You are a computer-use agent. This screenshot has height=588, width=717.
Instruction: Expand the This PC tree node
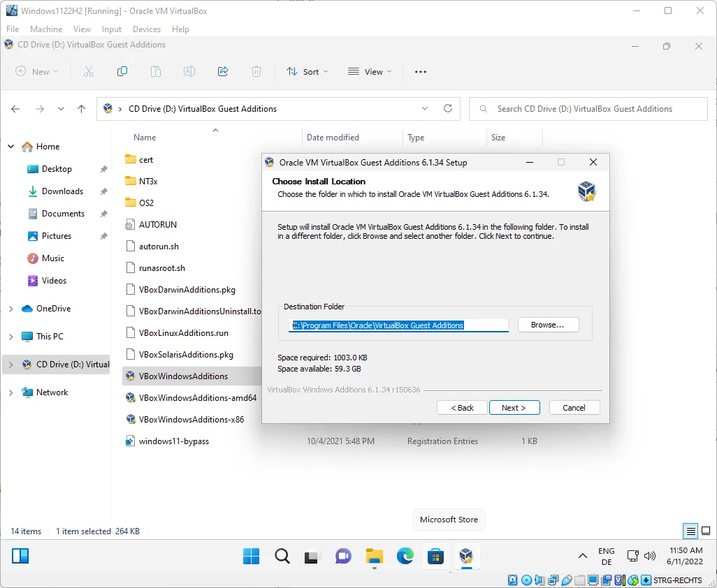point(11,337)
